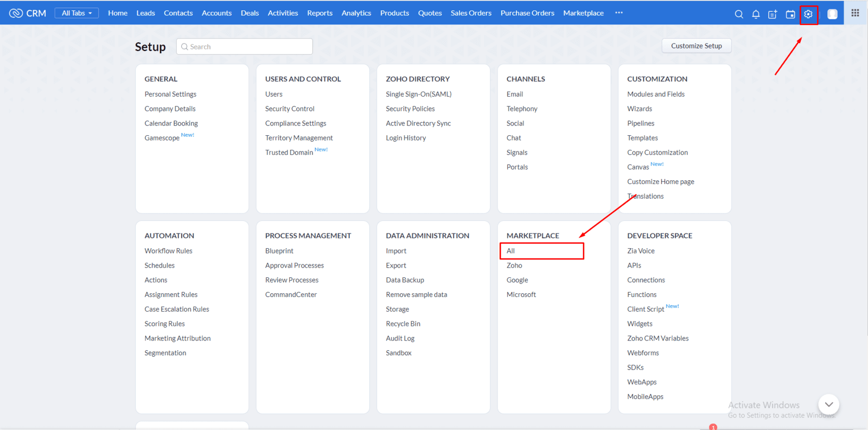Expand the All Tabs dropdown
The image size is (868, 430).
tap(76, 13)
